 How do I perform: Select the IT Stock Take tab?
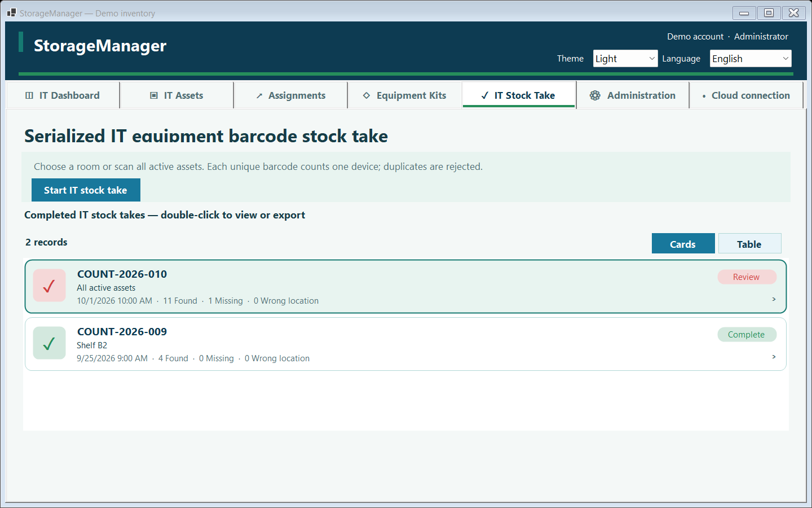[519, 94]
